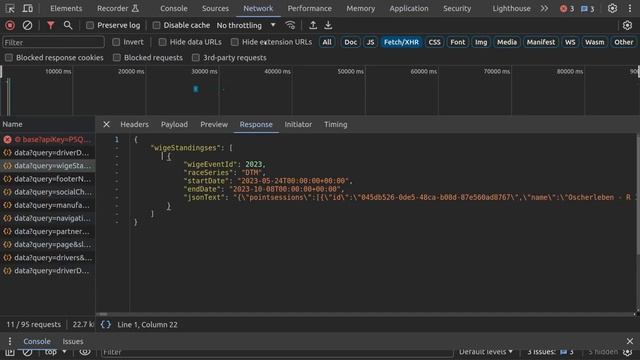Select the failed base?apiKey request

[x=47, y=140]
